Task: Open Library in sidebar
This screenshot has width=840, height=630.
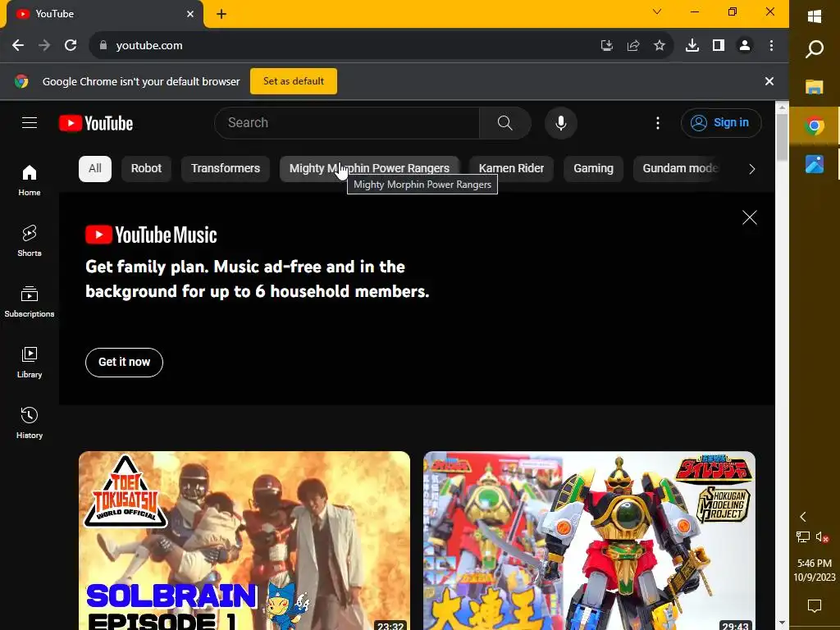Action: pos(30,363)
